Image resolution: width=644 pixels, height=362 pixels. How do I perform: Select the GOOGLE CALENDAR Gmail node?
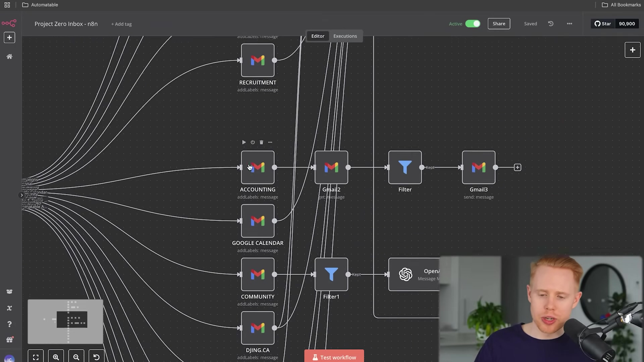coord(258,221)
